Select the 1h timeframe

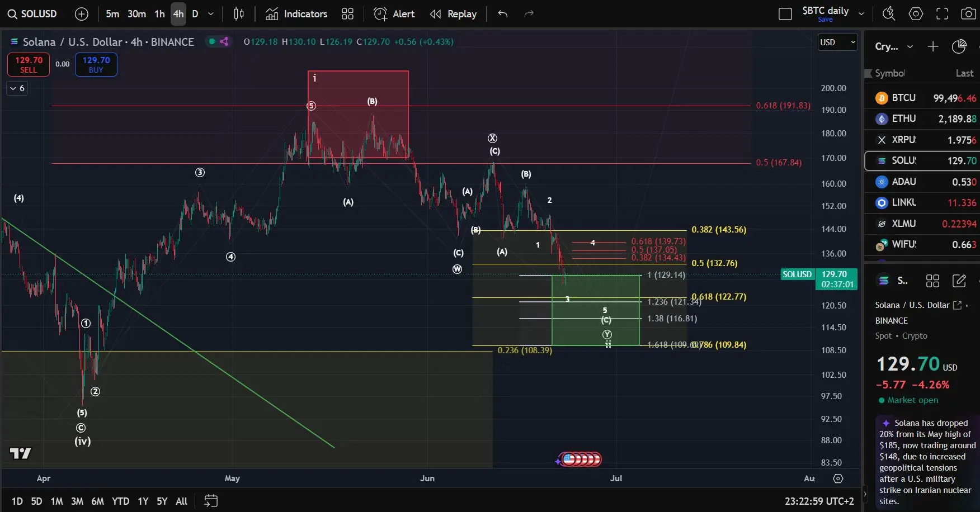pos(159,14)
